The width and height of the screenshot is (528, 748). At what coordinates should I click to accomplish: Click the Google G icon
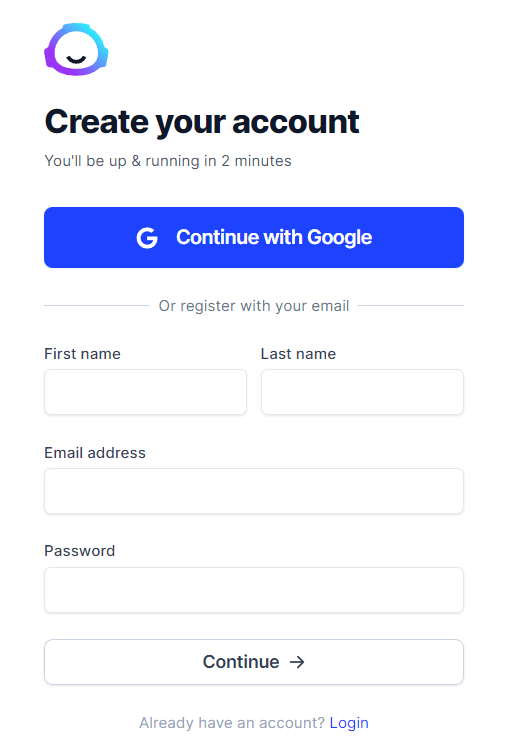coord(147,238)
